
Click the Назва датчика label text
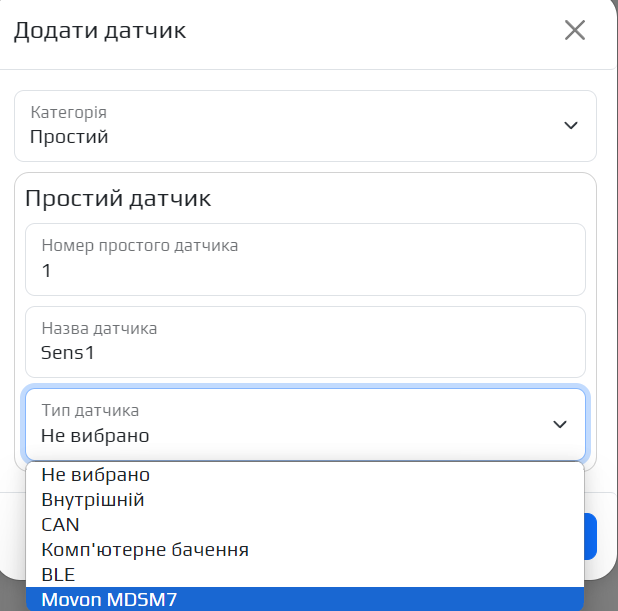[x=99, y=328]
